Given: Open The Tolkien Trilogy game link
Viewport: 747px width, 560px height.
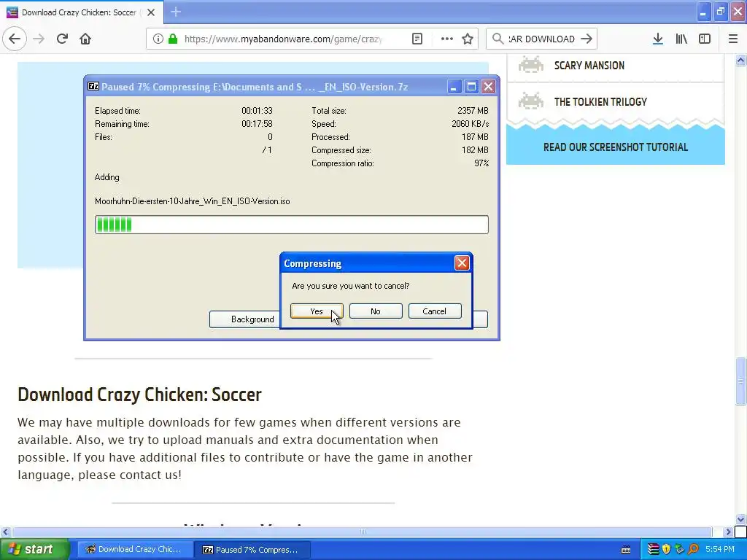Looking at the screenshot, I should click(x=600, y=102).
